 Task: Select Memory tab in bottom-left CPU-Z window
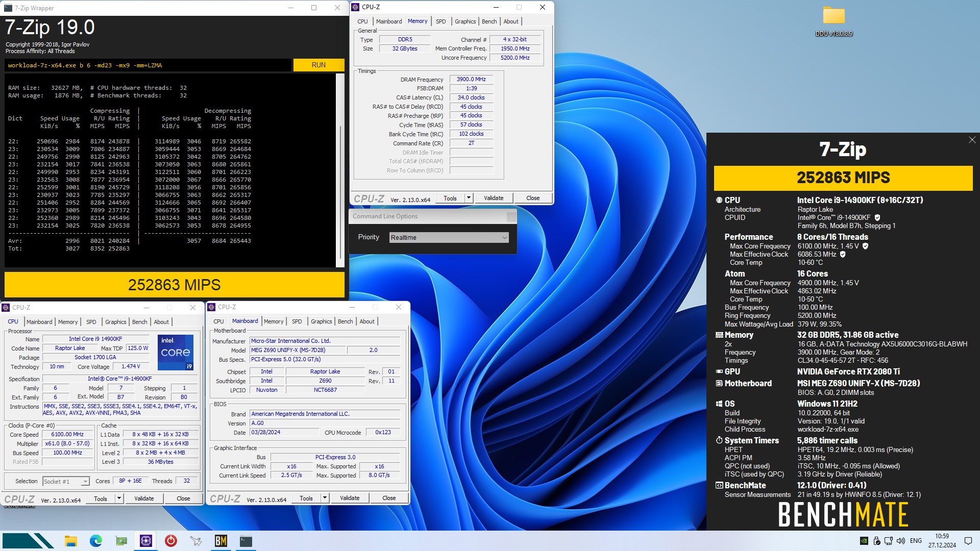(68, 322)
